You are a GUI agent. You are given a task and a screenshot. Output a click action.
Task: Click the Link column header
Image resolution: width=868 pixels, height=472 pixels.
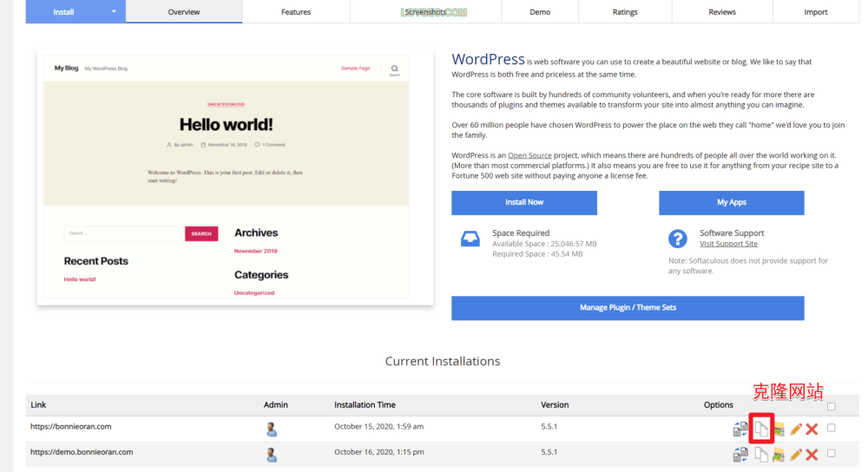38,405
